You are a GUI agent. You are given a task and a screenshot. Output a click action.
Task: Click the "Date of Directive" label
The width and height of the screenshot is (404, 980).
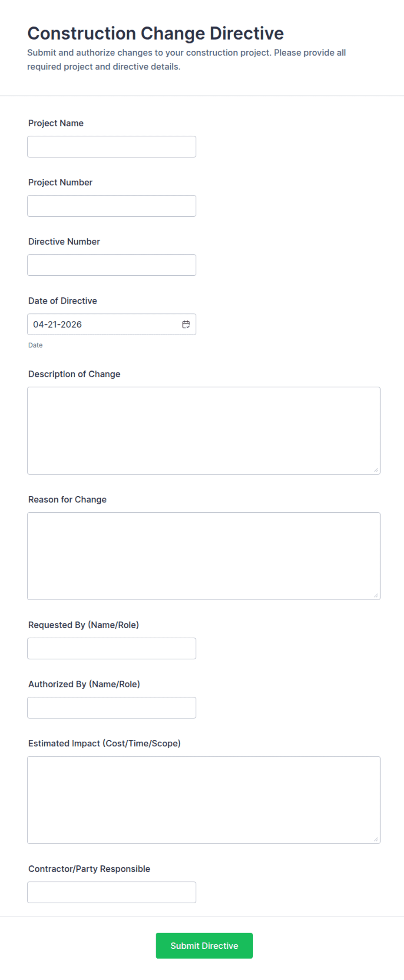tap(63, 301)
